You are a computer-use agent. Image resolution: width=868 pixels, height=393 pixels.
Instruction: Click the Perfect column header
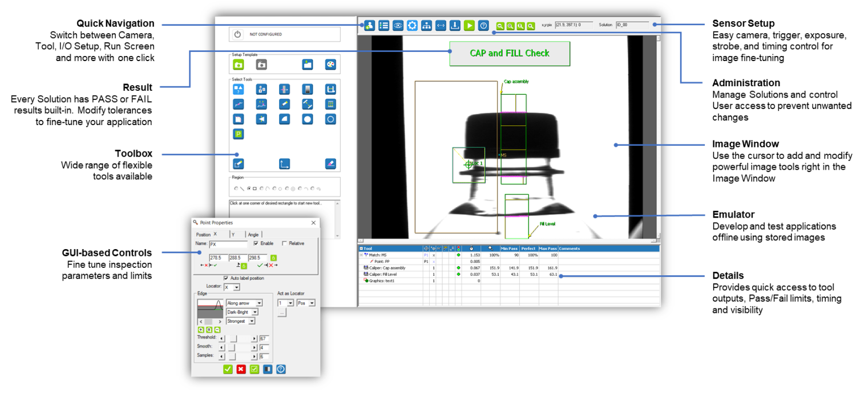[x=528, y=248]
